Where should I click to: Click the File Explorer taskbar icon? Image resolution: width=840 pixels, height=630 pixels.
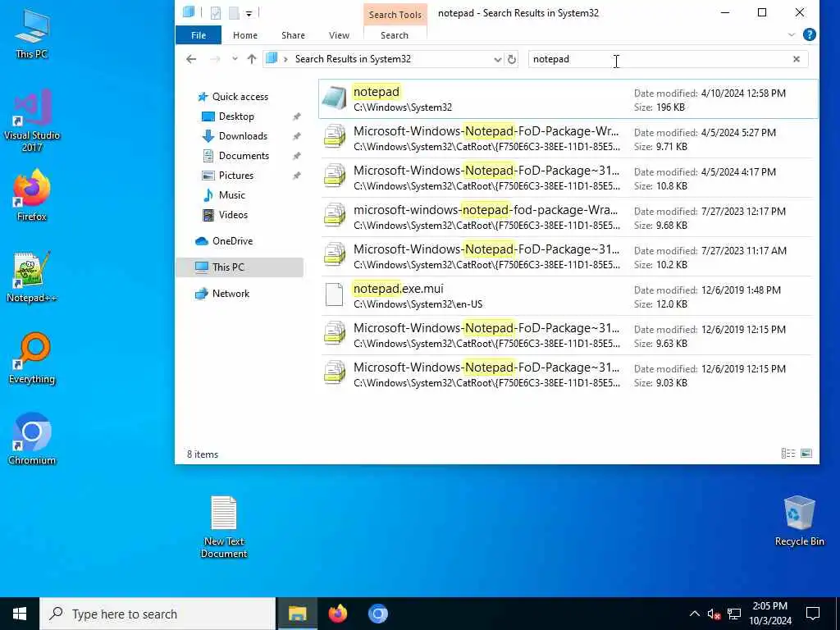coord(297,614)
